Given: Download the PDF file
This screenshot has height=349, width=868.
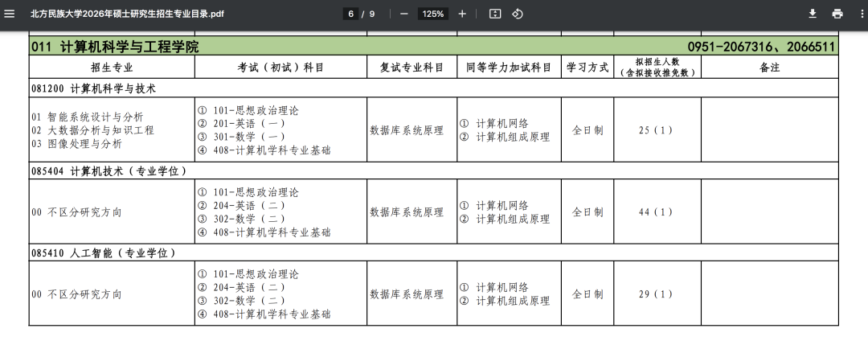Looking at the screenshot, I should pyautogui.click(x=813, y=14).
